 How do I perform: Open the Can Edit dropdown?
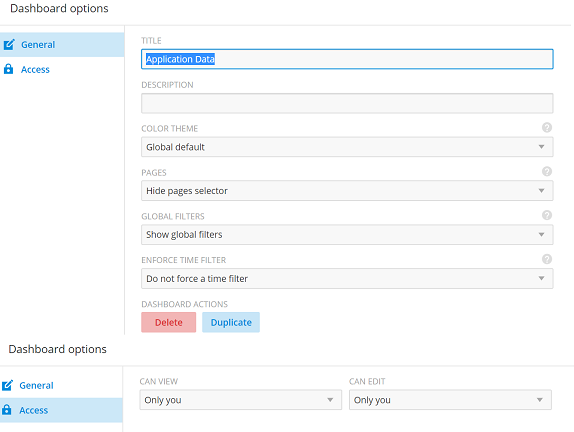[450, 400]
